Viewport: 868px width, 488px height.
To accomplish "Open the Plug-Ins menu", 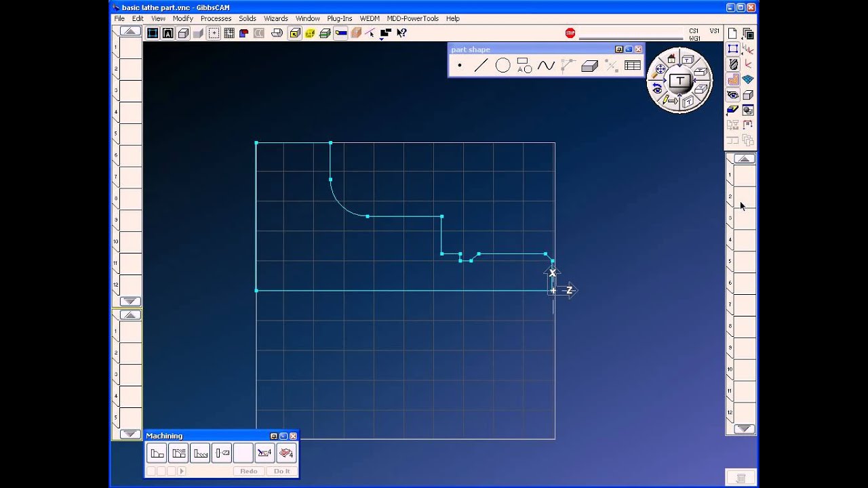I will [340, 18].
